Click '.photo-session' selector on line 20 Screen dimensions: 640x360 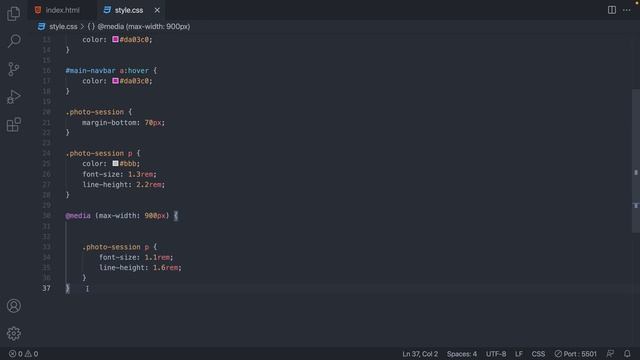point(95,112)
